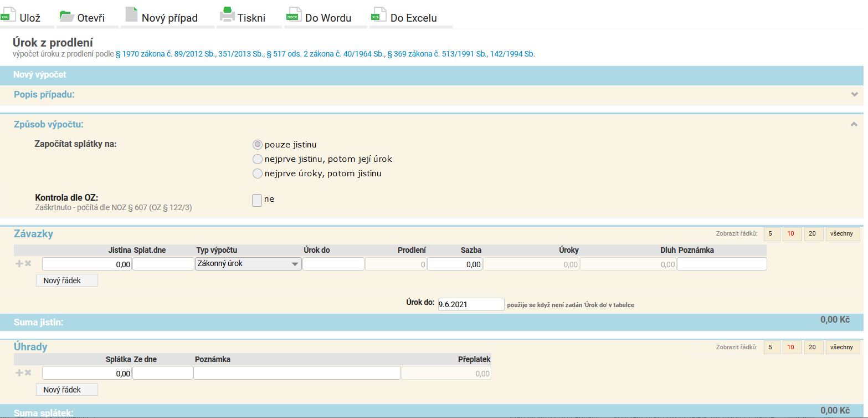Choose 'nejprve jistinu, potom její úrok' option
Screen dimensions: 868x418
click(x=257, y=159)
